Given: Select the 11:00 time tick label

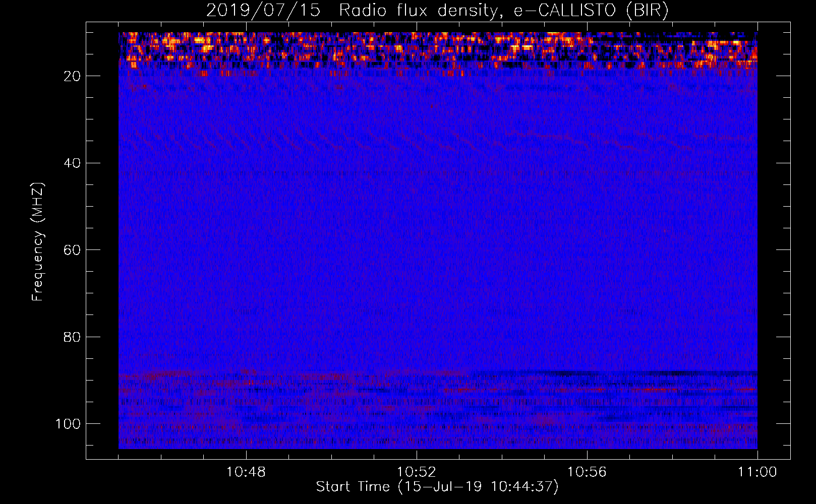Looking at the screenshot, I should click(757, 472).
